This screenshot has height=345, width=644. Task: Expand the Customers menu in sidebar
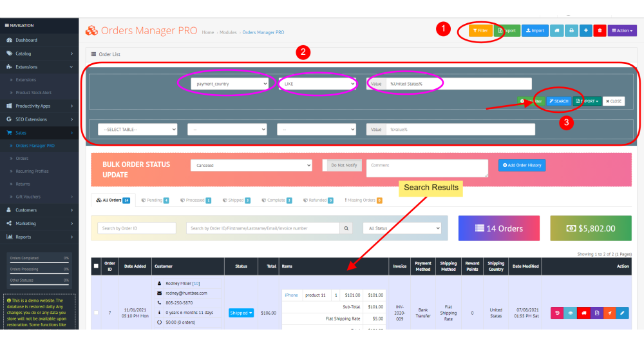coord(39,210)
